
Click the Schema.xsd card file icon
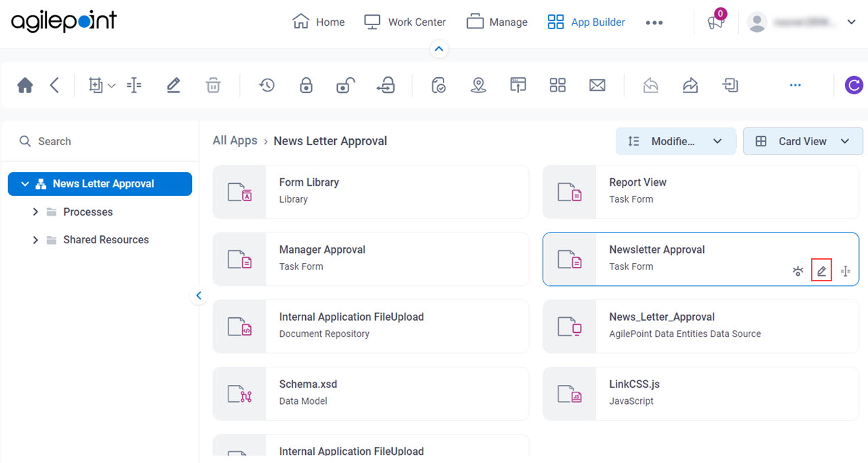(x=239, y=393)
